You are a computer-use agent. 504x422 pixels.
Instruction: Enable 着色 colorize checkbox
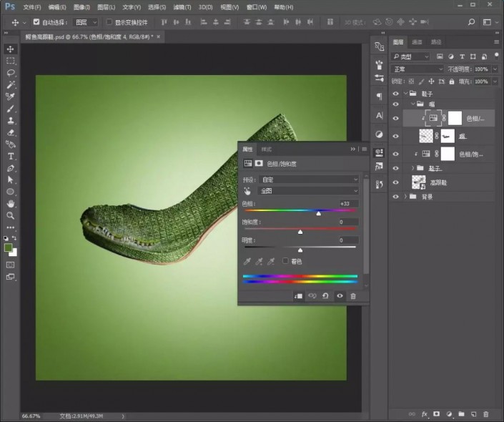[285, 261]
